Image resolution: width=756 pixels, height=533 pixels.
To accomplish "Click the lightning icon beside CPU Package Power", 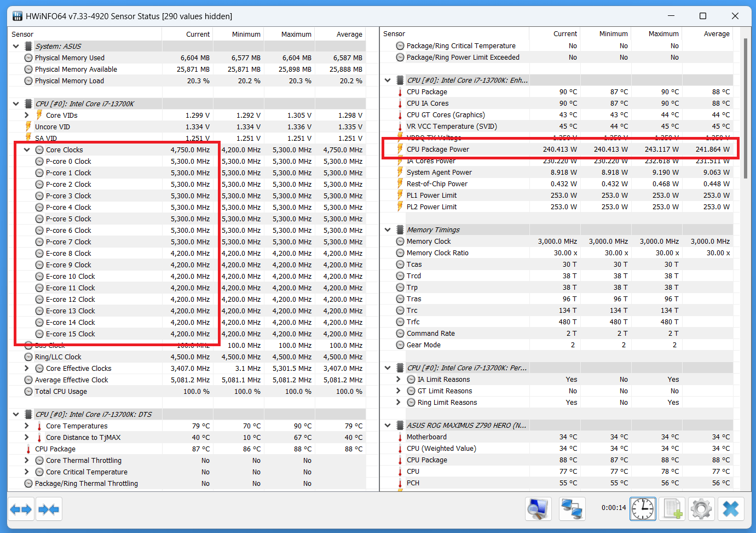I will pos(400,149).
